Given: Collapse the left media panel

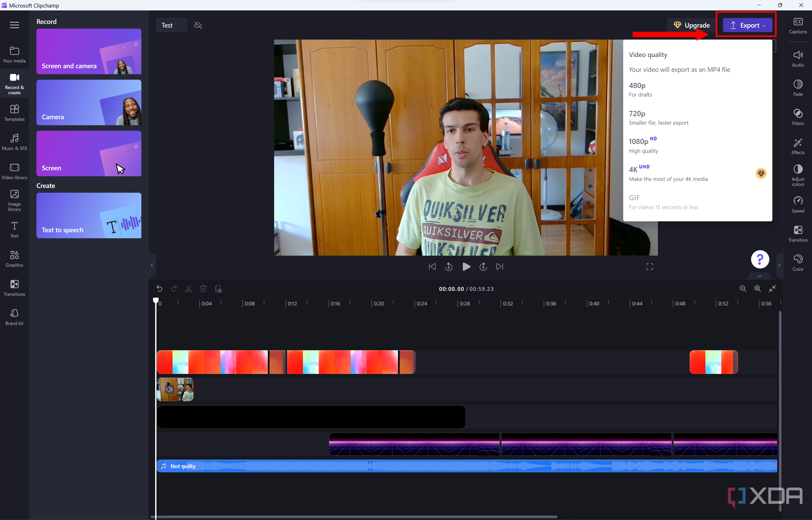Looking at the screenshot, I should 152,265.
